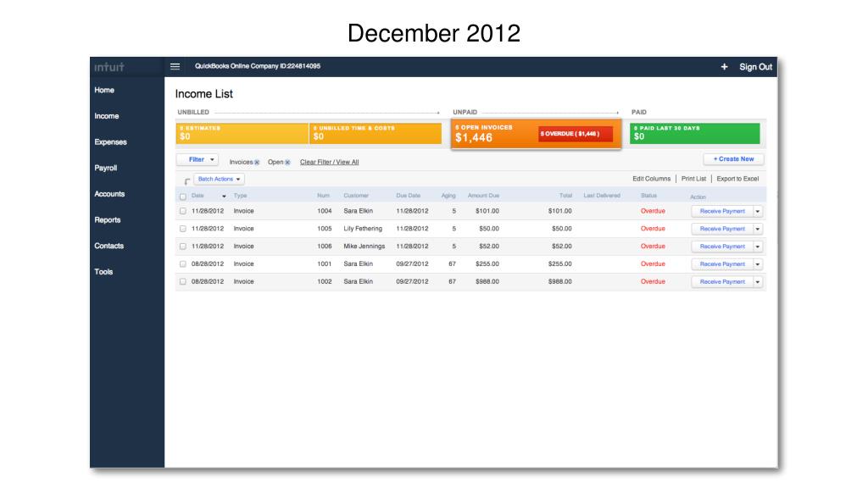
Task: Click Print List
Action: [693, 179]
